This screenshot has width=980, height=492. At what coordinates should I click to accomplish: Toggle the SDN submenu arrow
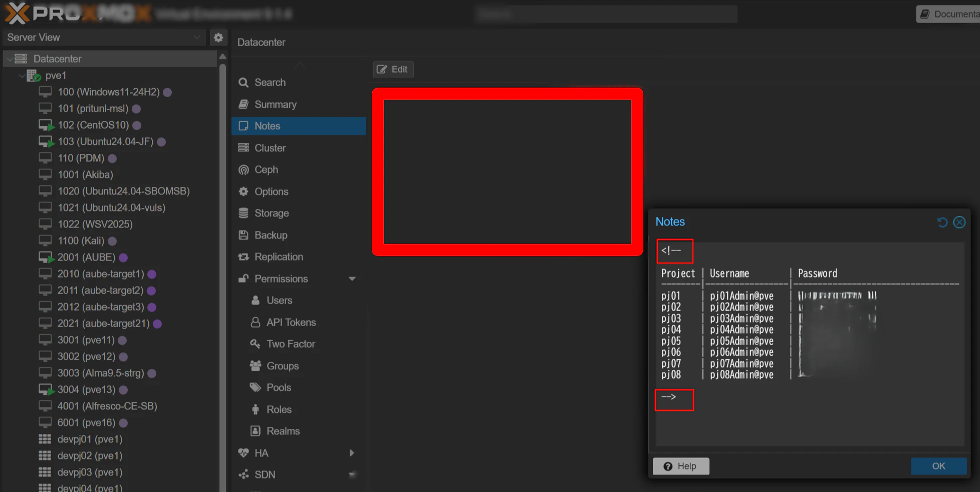coord(352,474)
